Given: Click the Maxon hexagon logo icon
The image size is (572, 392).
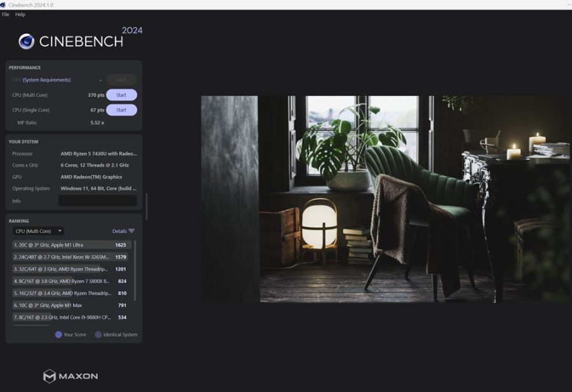Looking at the screenshot, I should point(50,376).
